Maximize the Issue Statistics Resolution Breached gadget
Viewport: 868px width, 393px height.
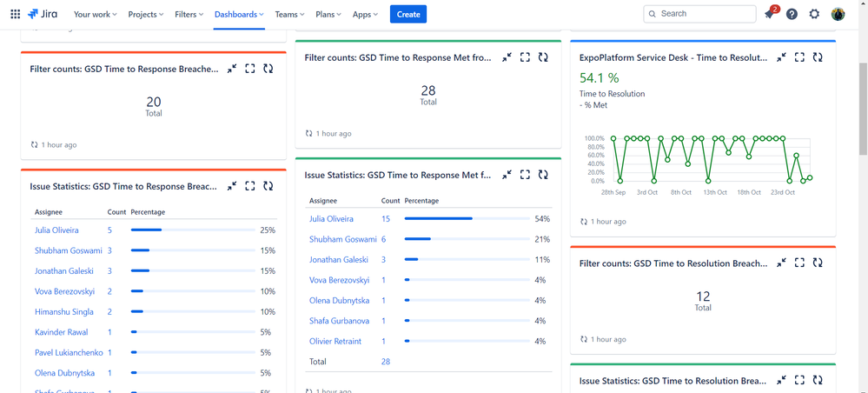coord(799,381)
